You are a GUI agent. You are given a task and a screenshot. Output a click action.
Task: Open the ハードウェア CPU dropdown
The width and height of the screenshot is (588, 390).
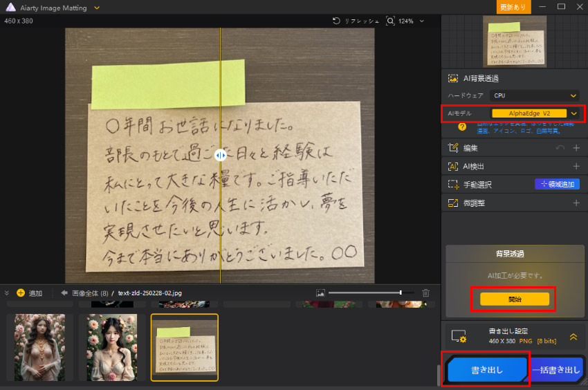pyautogui.click(x=534, y=95)
